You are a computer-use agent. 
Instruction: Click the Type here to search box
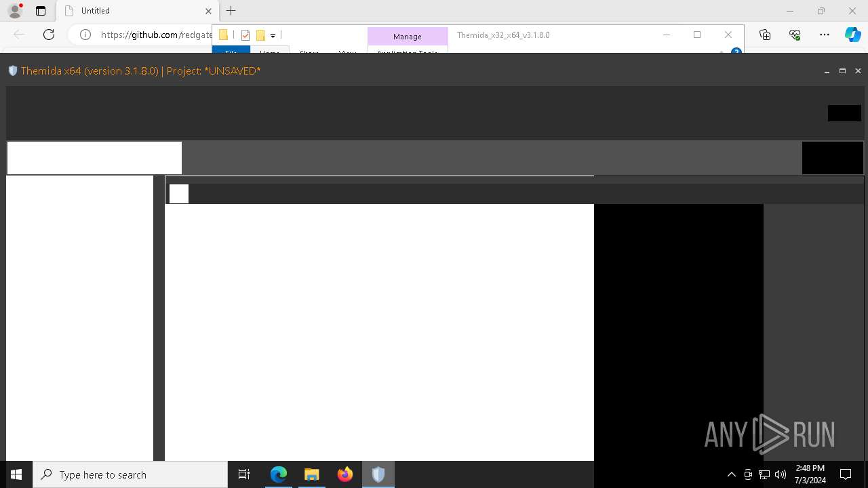point(130,474)
